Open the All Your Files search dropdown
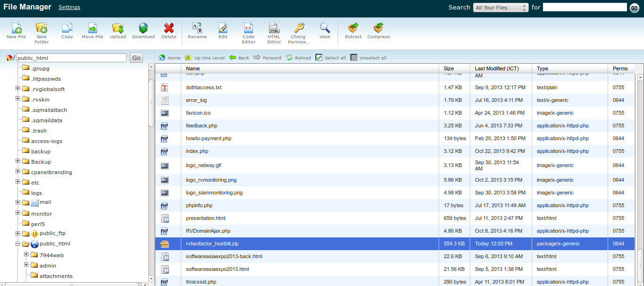 click(501, 8)
